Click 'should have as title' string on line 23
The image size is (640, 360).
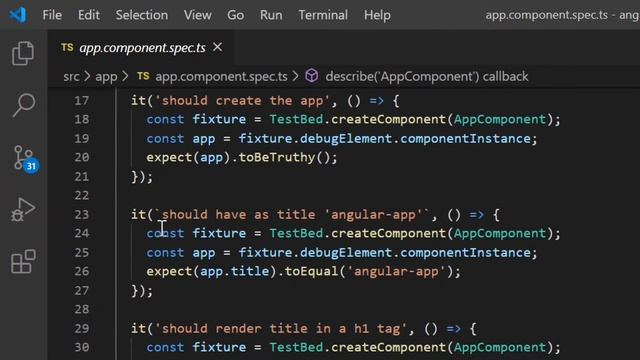292,214
